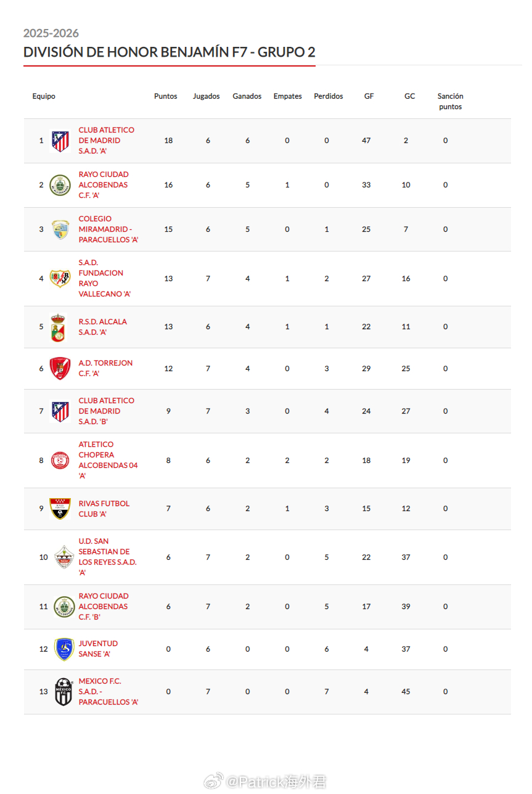
Task: Click the A.D. Torrejon red shield logo
Action: pos(60,369)
